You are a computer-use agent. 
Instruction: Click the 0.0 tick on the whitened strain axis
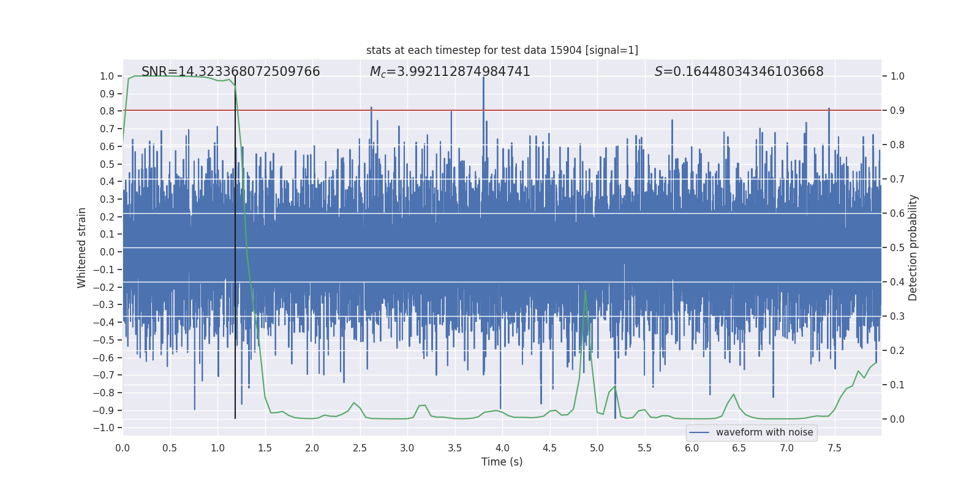(107, 252)
